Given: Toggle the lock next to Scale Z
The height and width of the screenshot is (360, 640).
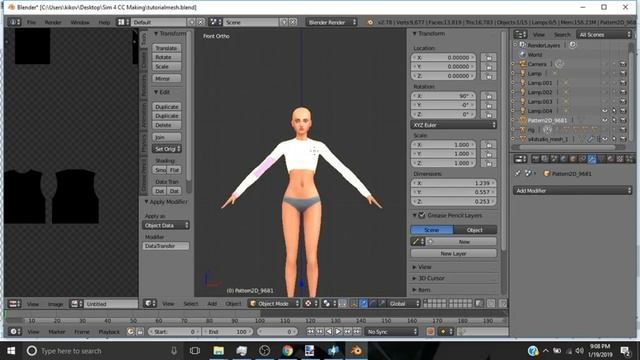Looking at the screenshot, I should tap(489, 163).
